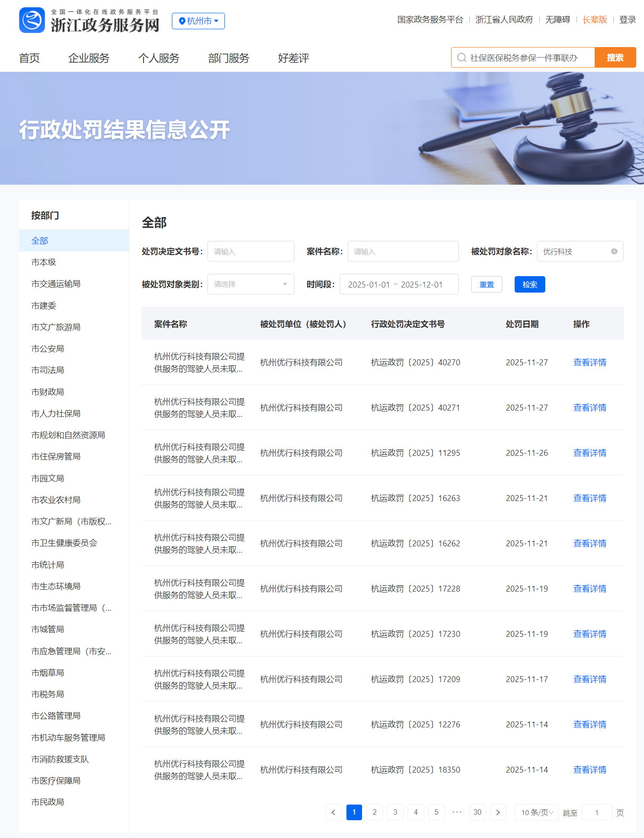Open the 杭州市 city selector dropdown
Screen dimensions: 644x838
[x=198, y=21]
